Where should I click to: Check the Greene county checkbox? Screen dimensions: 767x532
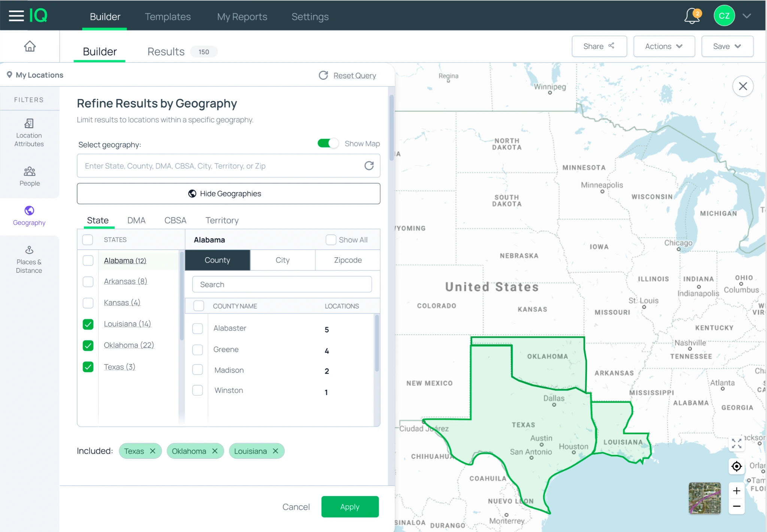pyautogui.click(x=197, y=350)
